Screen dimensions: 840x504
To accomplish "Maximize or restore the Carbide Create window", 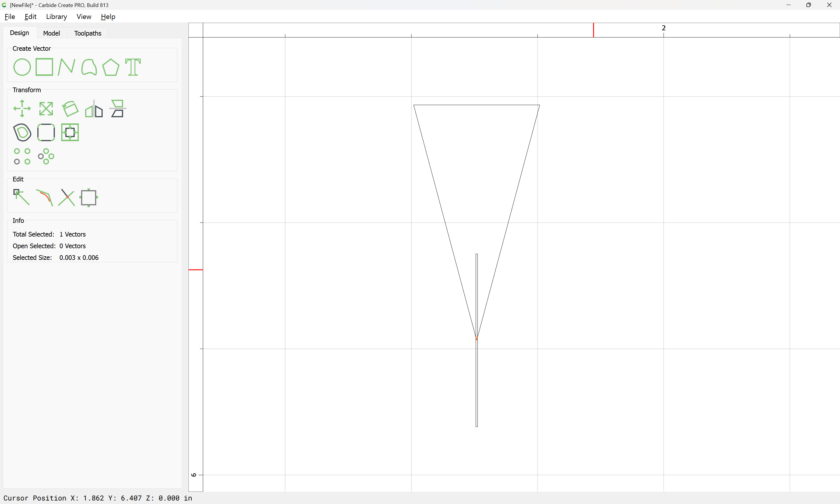I will coord(808,5).
